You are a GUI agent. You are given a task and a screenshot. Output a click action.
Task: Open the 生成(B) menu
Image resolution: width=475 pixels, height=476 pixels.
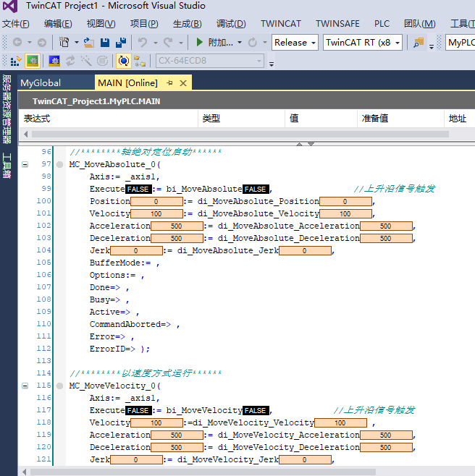coord(188,24)
